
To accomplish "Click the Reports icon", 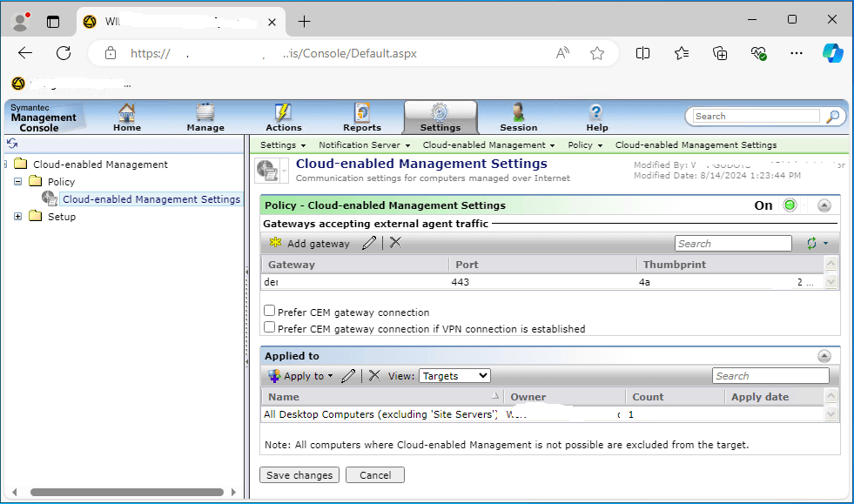I will pos(362,117).
